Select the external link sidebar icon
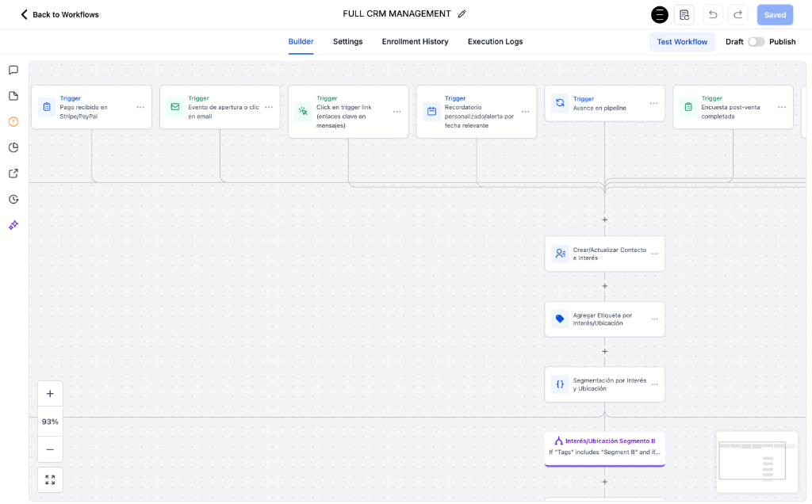The height and width of the screenshot is (504, 812). click(13, 173)
